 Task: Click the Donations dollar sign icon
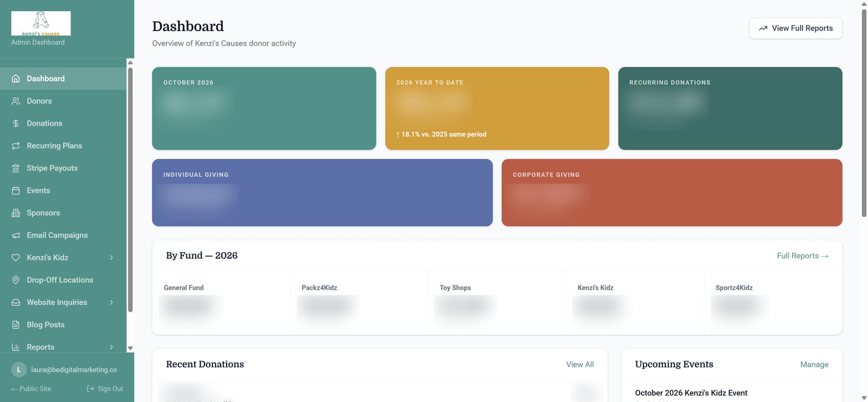[x=16, y=123]
